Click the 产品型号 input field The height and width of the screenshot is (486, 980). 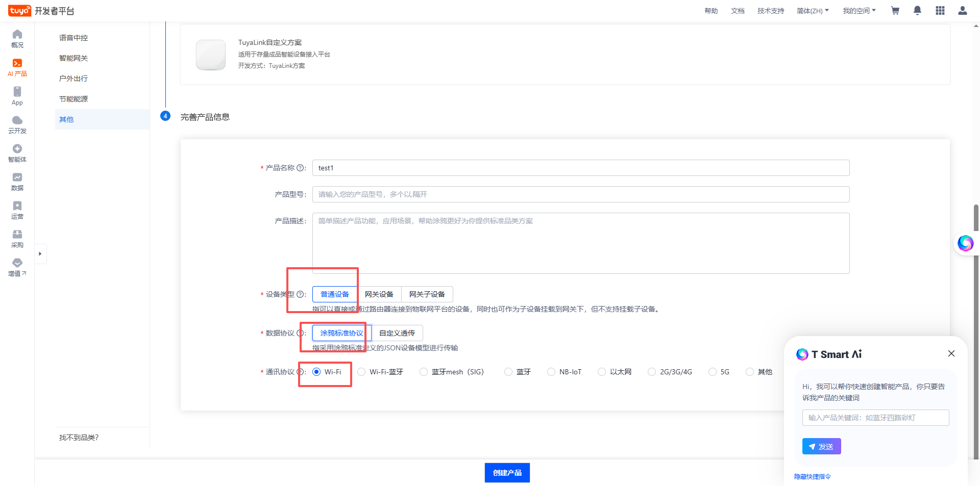(581, 194)
